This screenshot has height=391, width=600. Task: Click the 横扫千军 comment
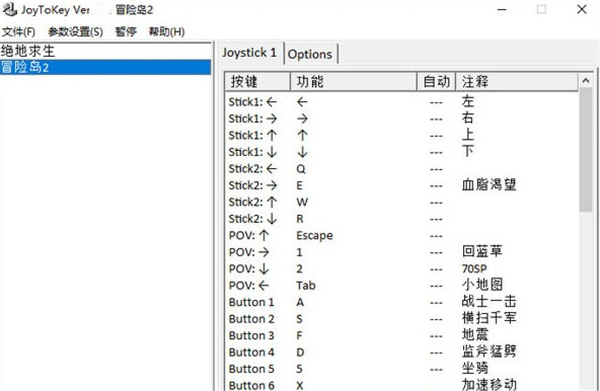489,318
